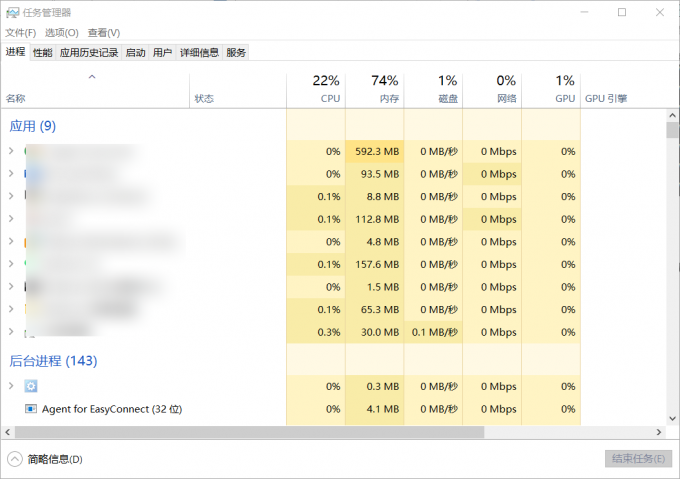Image resolution: width=680 pixels, height=479 pixels.
Task: Open the 服务 tab
Action: [236, 53]
